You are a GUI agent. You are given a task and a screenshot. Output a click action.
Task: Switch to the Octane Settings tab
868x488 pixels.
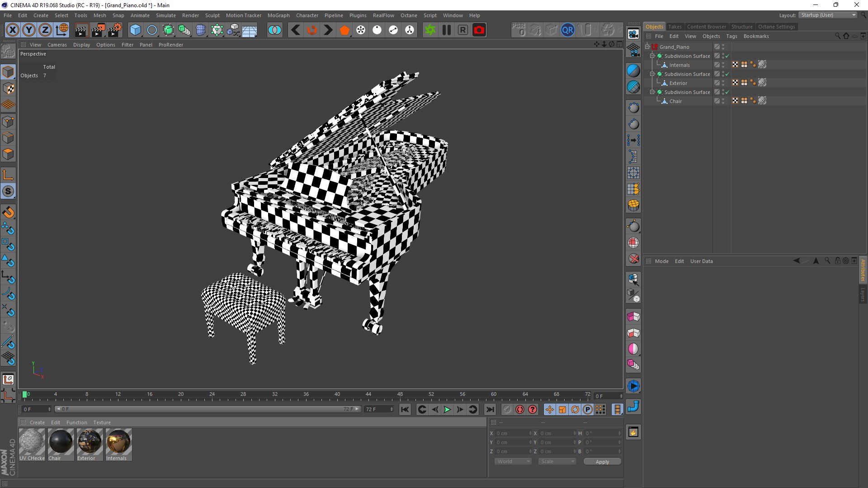tap(776, 27)
